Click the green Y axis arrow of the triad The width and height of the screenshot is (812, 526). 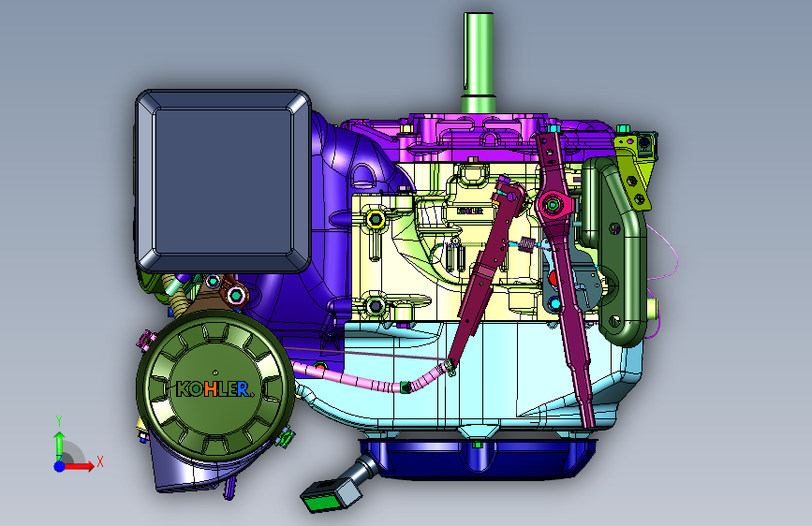coord(60,445)
